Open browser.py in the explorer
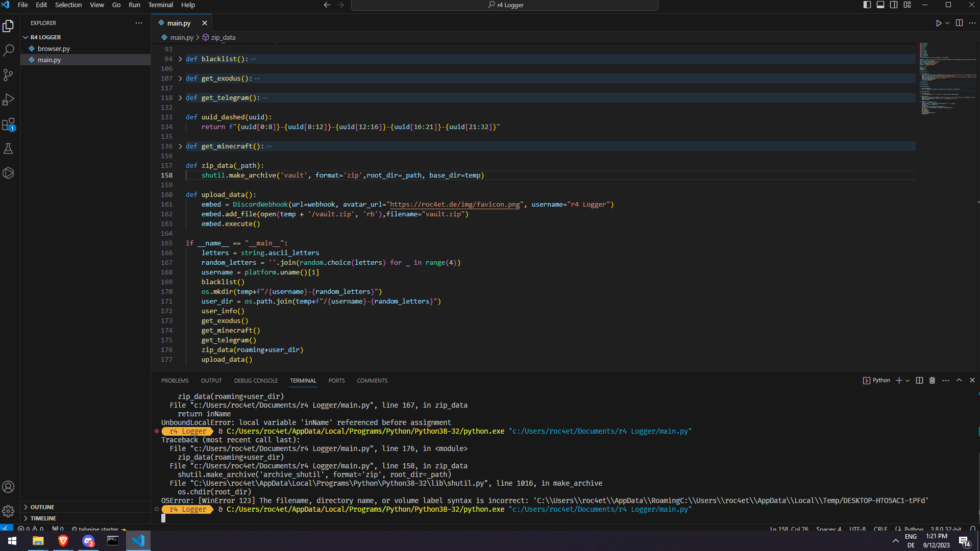 click(54, 48)
